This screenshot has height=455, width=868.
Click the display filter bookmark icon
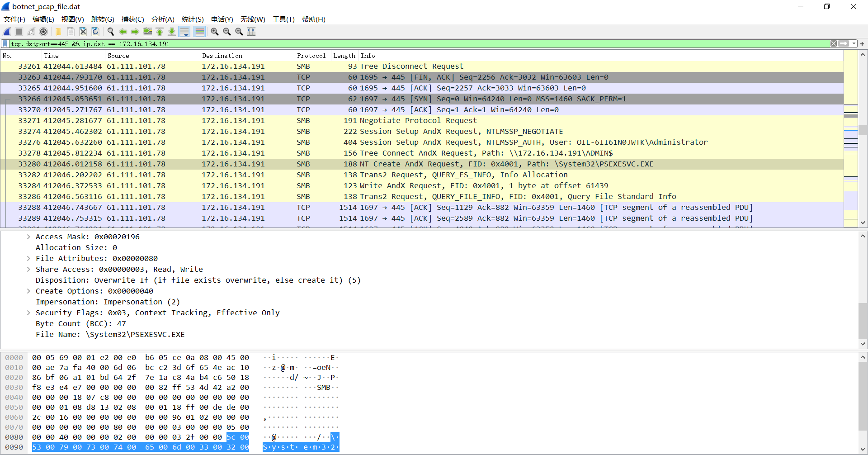pos(5,44)
